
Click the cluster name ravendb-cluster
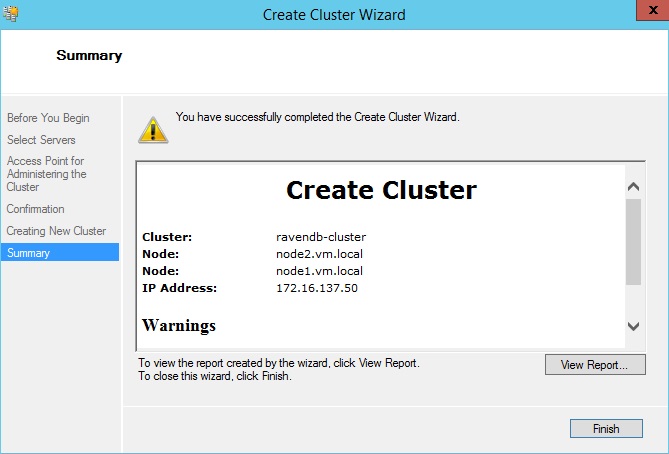tap(321, 237)
